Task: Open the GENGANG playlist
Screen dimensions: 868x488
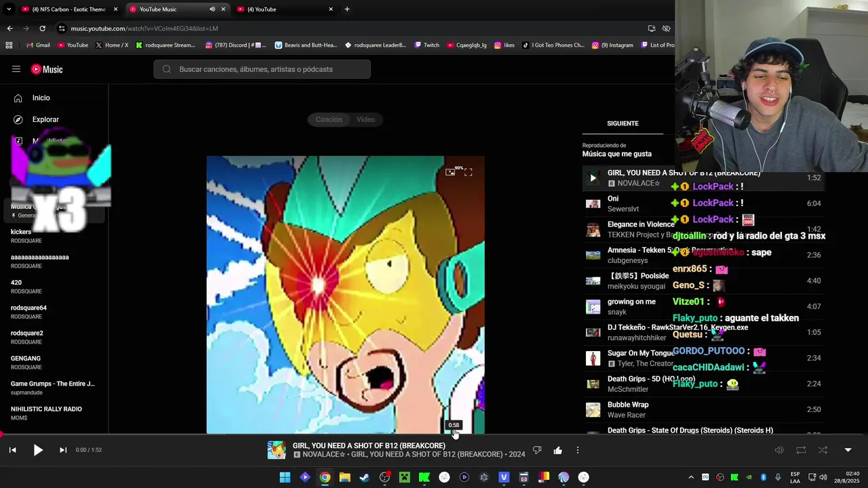Action: (54, 363)
